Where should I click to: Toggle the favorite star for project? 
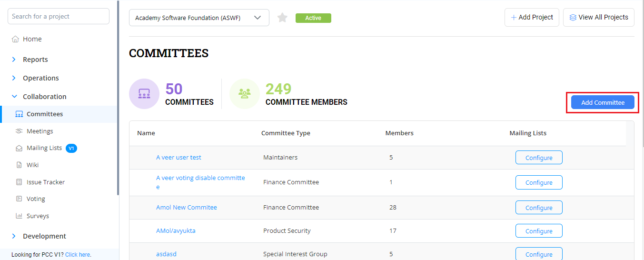(x=283, y=18)
